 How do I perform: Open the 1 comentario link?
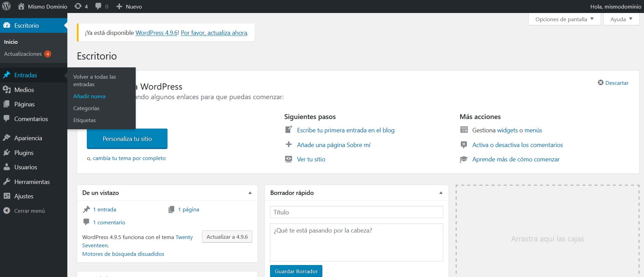pos(109,222)
